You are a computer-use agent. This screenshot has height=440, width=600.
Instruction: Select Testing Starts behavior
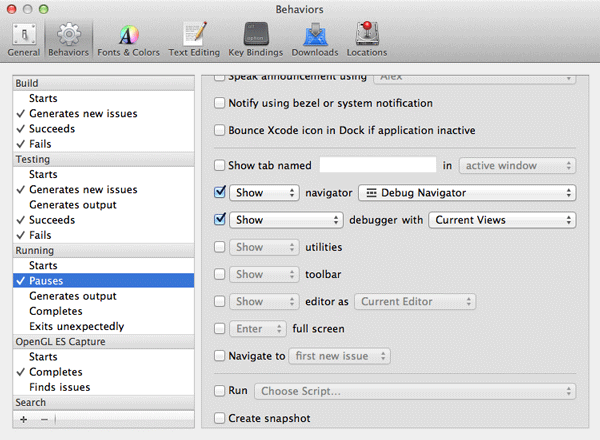(103, 174)
